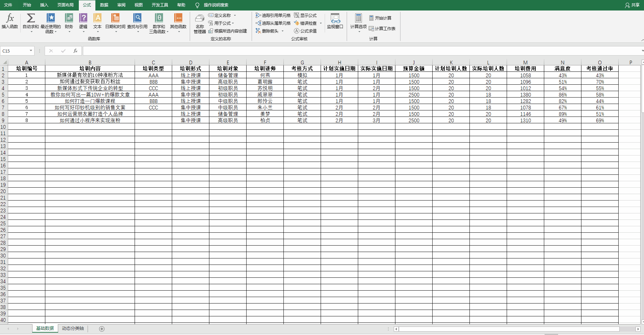644x335 pixels.
Task: Click 计算工作表
Action: [382, 28]
